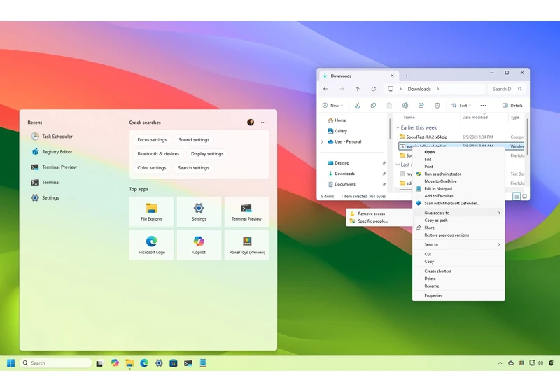Image resolution: width=560 pixels, height=392 pixels.
Task: Click the Copy icon in Explorer toolbar
Action: tap(373, 105)
